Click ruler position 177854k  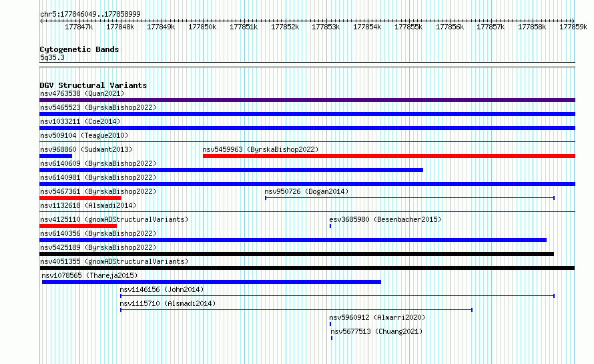pos(367,27)
